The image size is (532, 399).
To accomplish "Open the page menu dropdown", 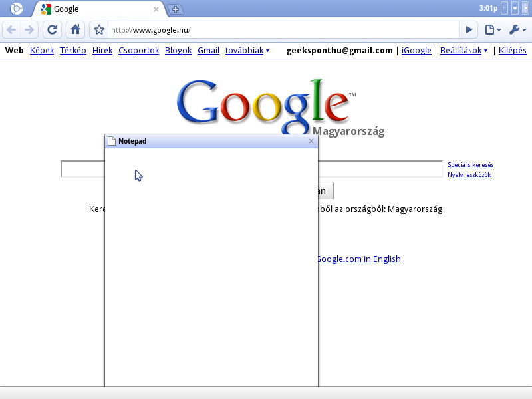I will [493, 30].
